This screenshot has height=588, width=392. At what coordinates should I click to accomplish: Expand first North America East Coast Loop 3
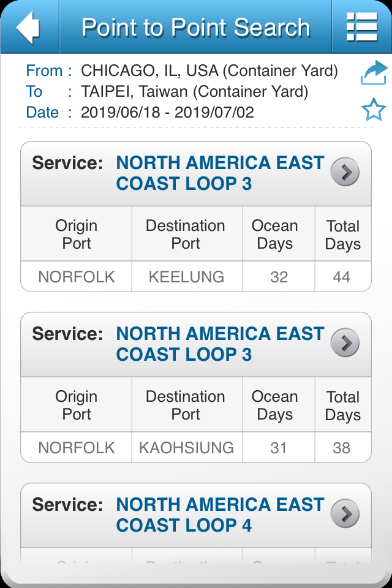coord(345,173)
